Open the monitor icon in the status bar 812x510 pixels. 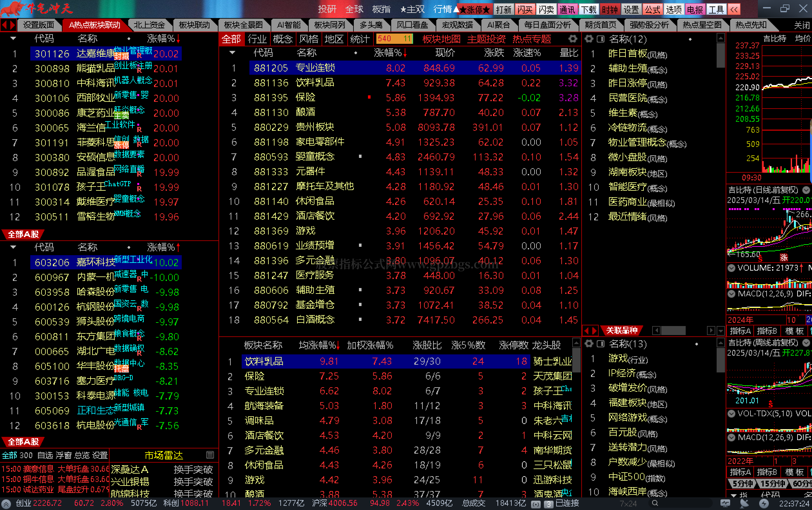[725, 503]
